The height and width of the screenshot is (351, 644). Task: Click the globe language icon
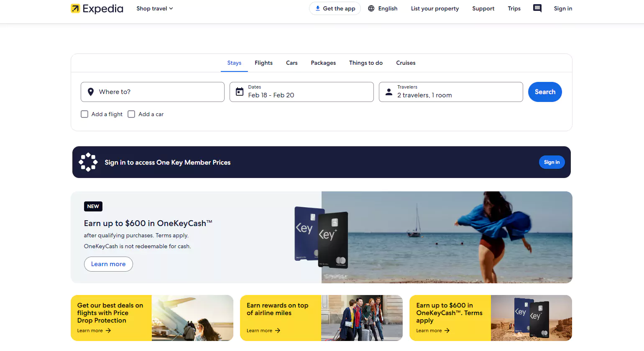tap(371, 8)
